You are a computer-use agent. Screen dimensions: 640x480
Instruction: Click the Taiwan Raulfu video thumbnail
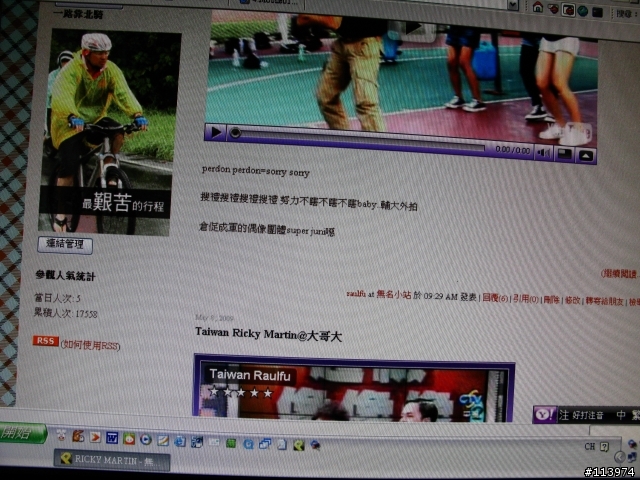point(353,389)
